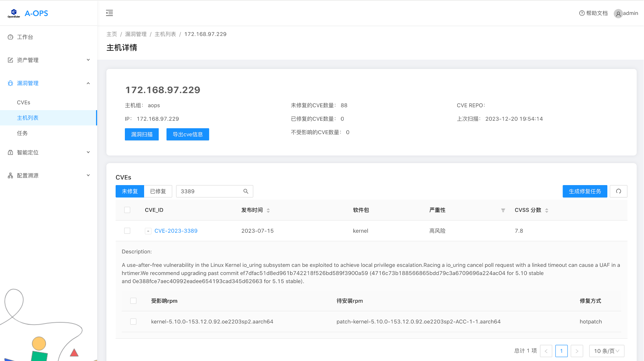Expand the 资产管理 sidebar menu

click(x=48, y=60)
